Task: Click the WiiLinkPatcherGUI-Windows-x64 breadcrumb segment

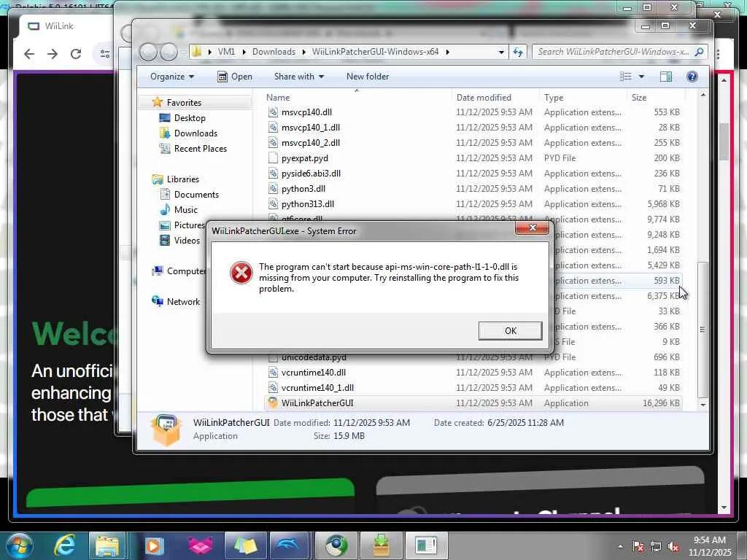Action: [375, 52]
